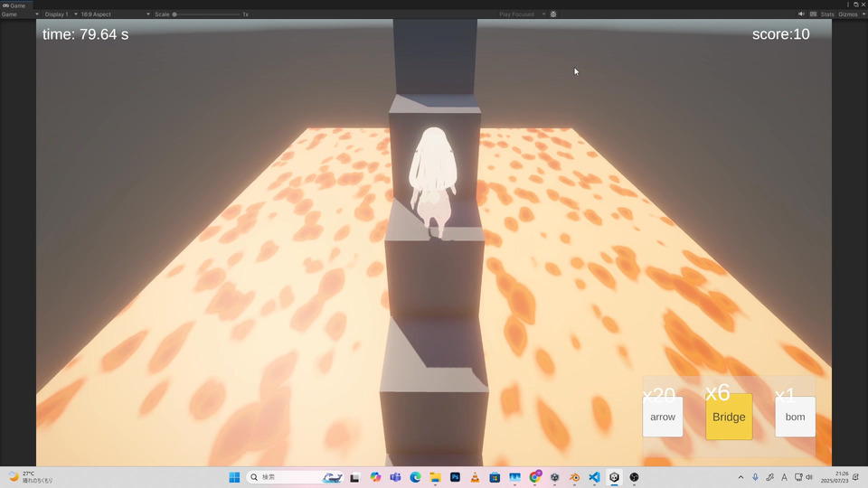Image resolution: width=868 pixels, height=488 pixels.
Task: Show hidden system tray icons
Action: coord(741,477)
